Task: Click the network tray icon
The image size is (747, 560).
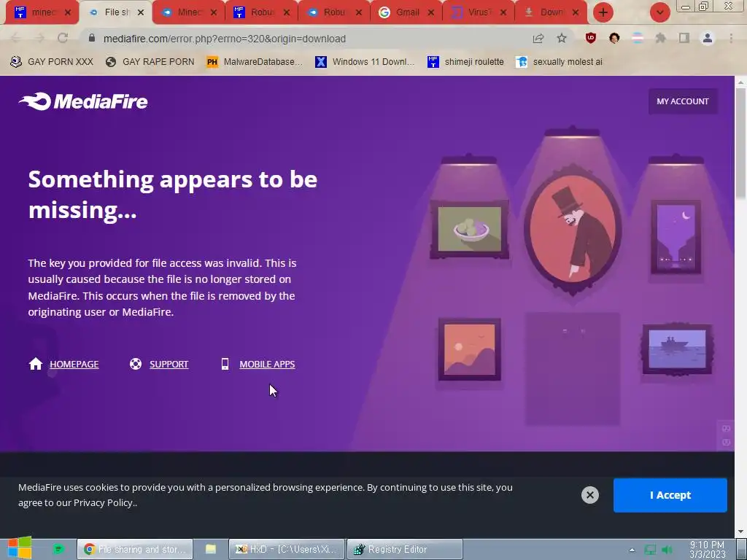Action: [650, 550]
